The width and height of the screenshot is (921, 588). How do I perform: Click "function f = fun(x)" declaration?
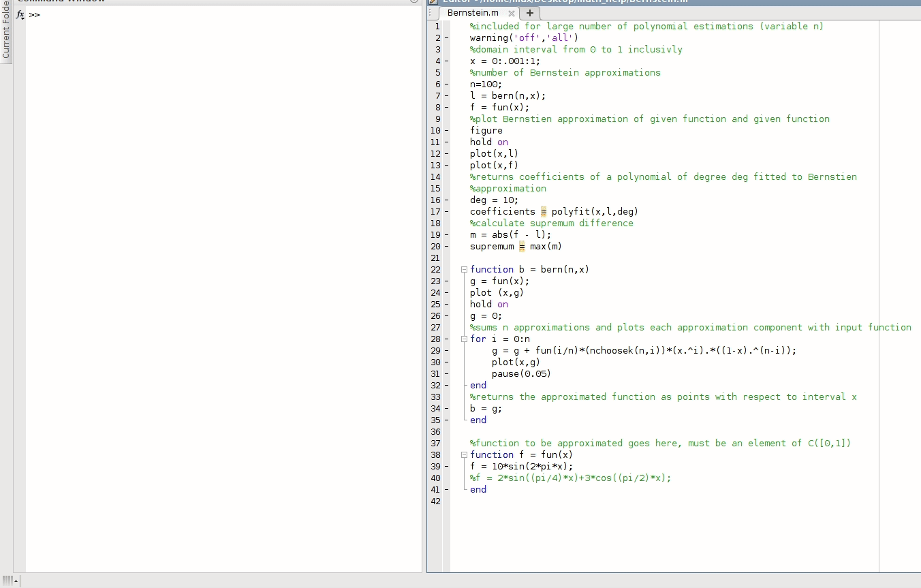[521, 454]
